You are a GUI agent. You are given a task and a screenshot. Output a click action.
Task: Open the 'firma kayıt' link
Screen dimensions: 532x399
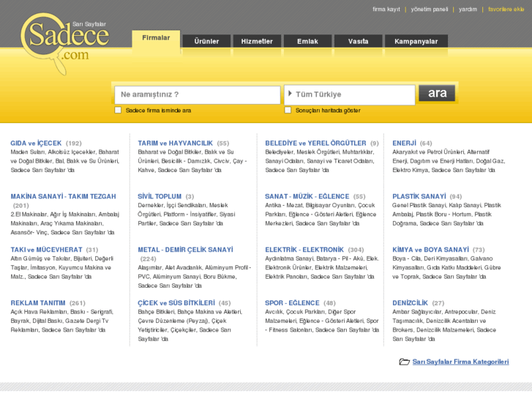[x=386, y=10]
